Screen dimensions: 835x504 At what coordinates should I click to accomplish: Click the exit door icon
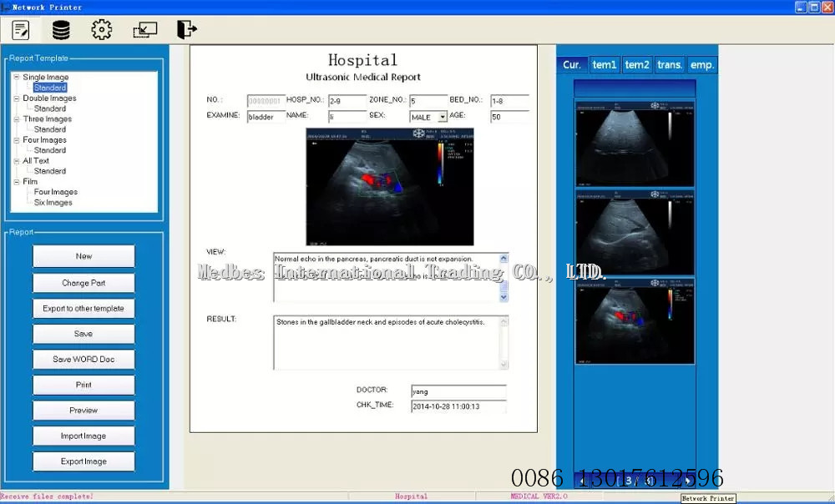(186, 30)
